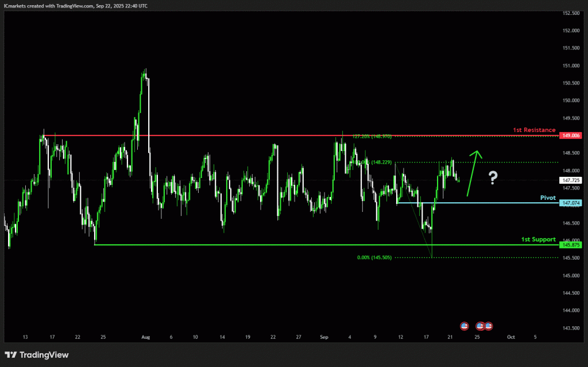
Task: Click "Aug" on the time axis
Action: [144, 337]
